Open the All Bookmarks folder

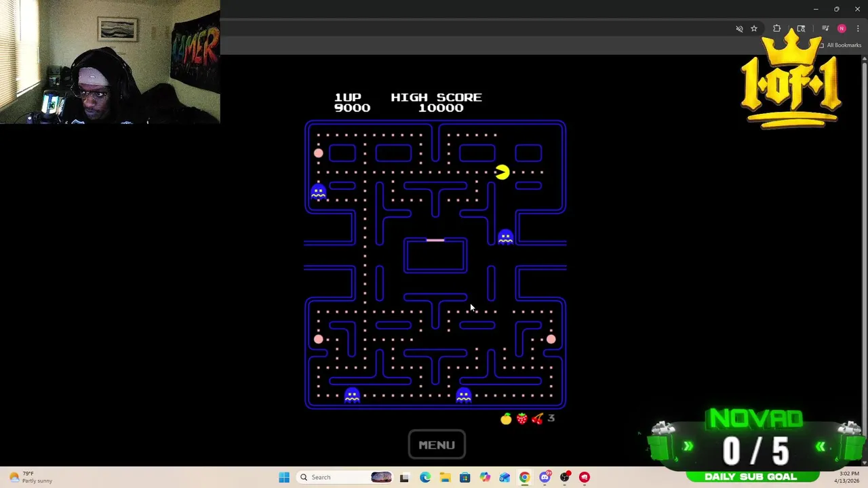[840, 45]
